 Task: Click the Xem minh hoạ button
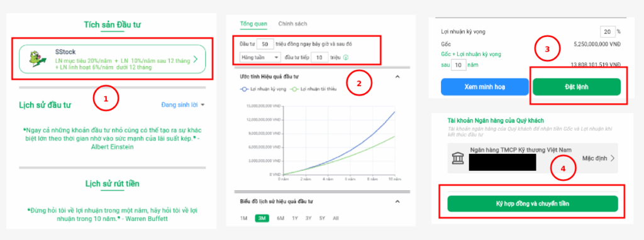pyautogui.click(x=485, y=87)
